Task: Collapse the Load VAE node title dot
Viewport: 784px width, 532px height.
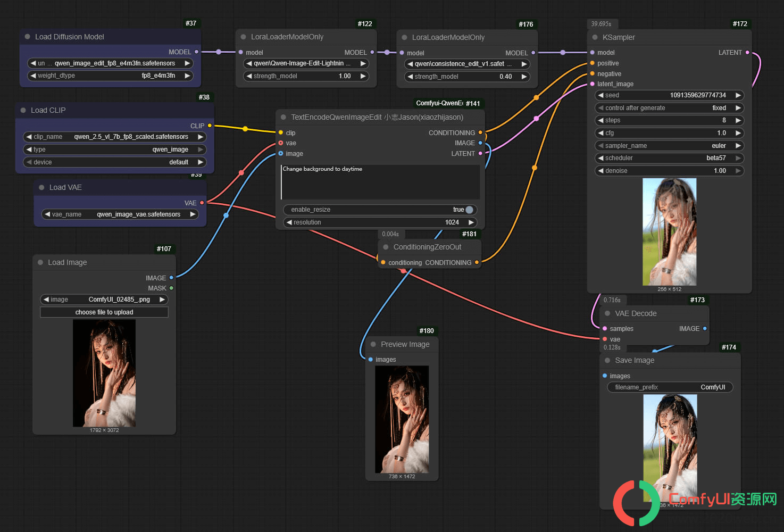Action: click(x=41, y=187)
